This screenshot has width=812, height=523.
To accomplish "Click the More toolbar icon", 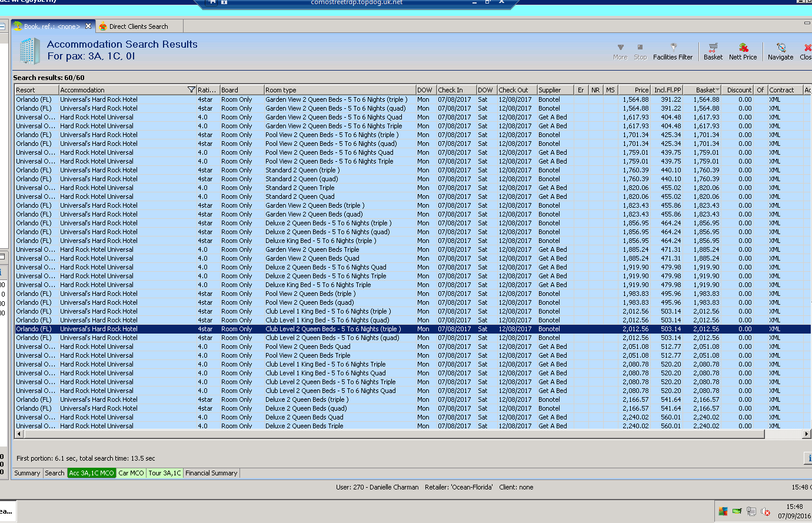I will (x=620, y=51).
